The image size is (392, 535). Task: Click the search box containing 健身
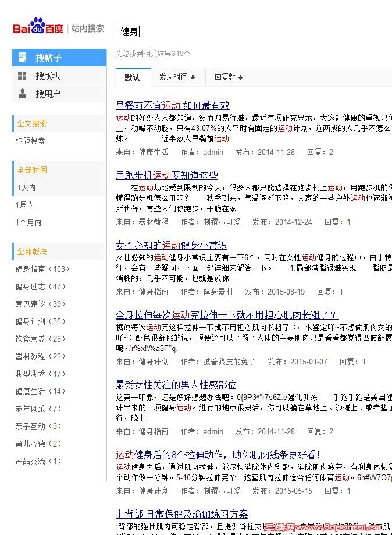coord(254,31)
